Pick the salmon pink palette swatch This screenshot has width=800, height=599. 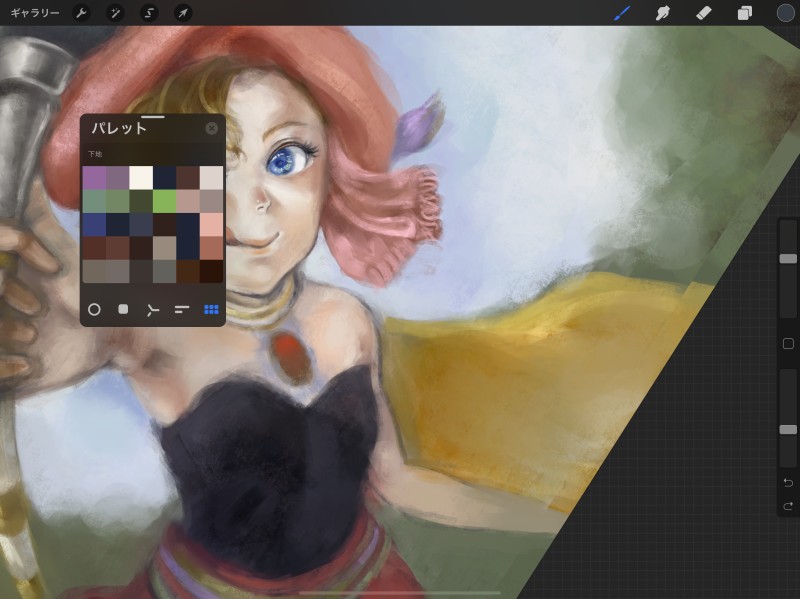click(x=211, y=224)
